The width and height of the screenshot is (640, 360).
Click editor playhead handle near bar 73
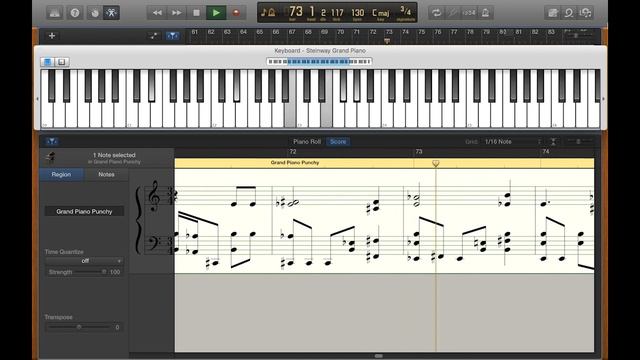pos(436,163)
